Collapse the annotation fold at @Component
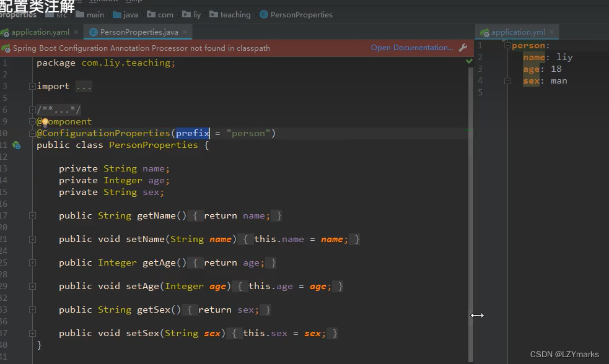 click(33, 122)
